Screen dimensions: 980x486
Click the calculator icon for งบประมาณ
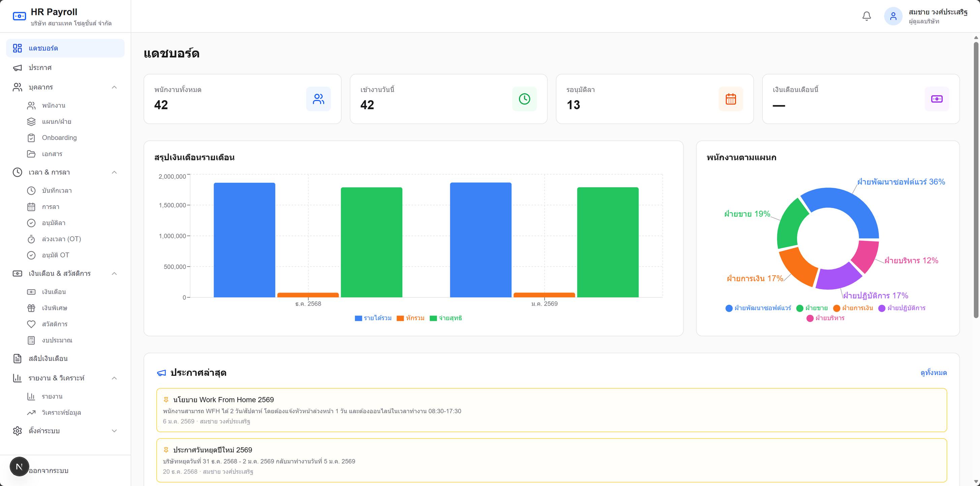point(31,340)
